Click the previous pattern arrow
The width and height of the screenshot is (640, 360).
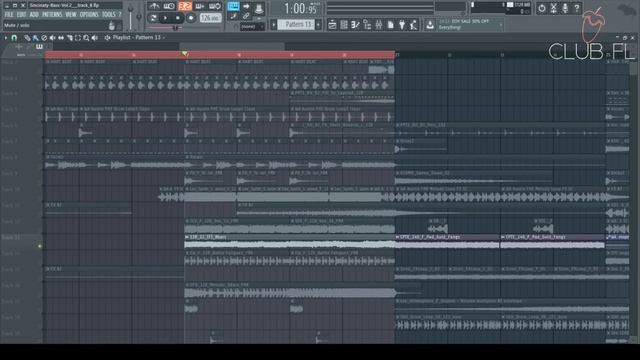(x=274, y=25)
